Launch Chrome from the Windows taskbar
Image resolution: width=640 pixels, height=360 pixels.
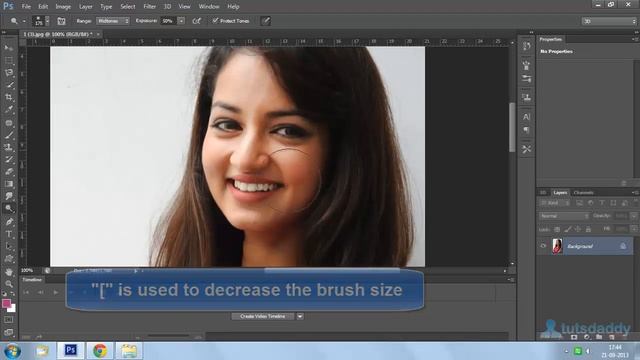(x=100, y=351)
